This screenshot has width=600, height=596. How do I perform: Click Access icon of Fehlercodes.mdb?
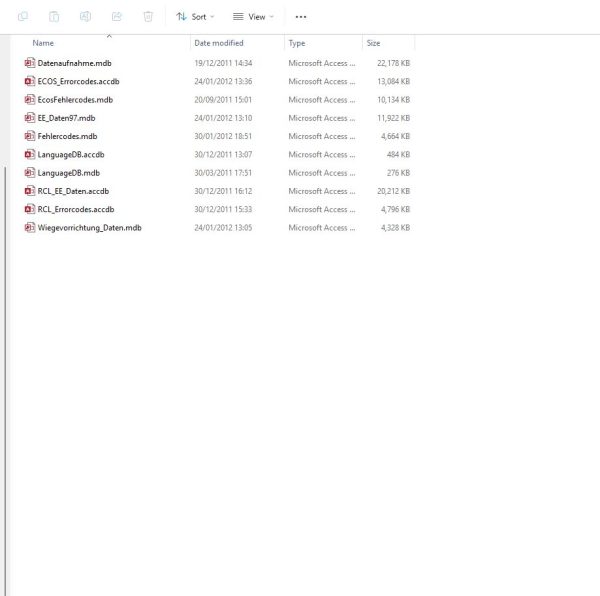[x=30, y=136]
